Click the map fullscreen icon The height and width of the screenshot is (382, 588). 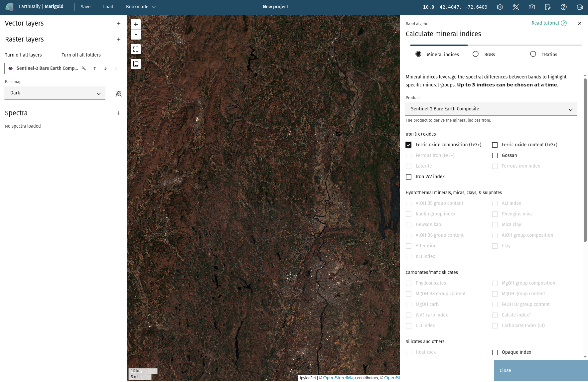(x=136, y=49)
